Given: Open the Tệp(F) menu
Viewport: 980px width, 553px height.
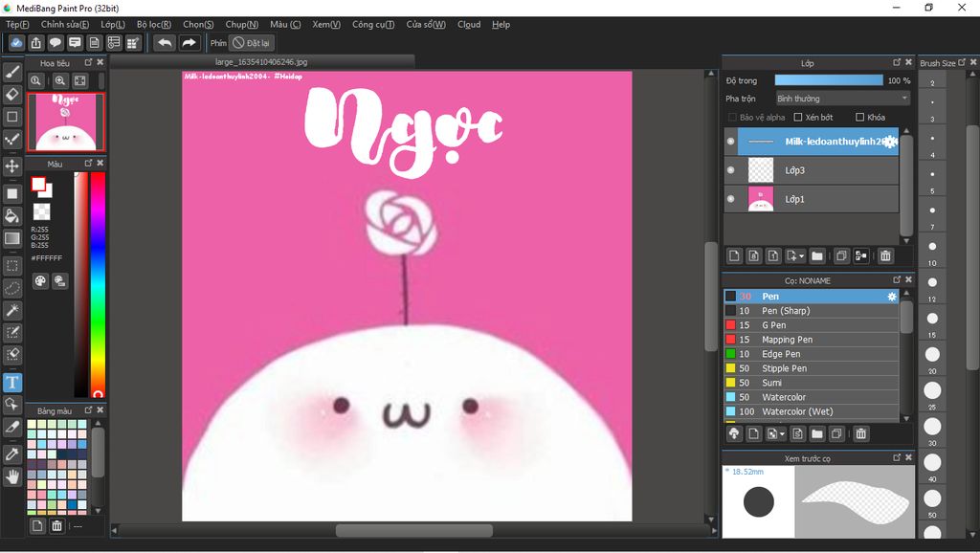Looking at the screenshot, I should pos(17,24).
